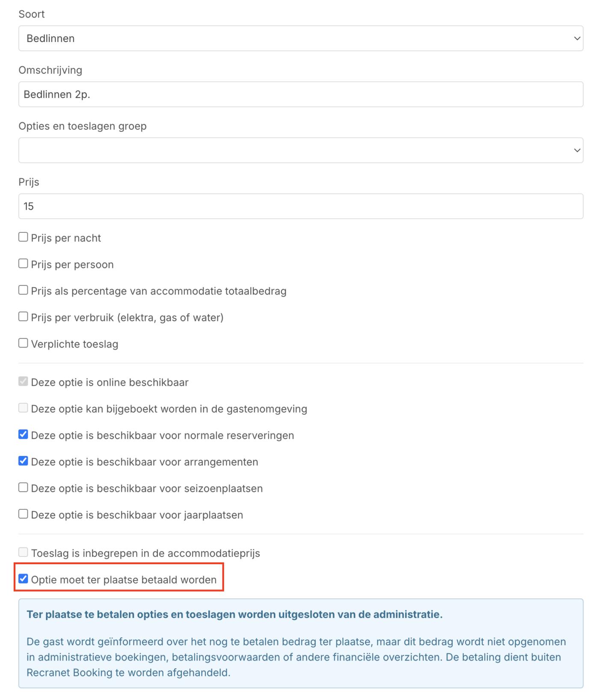Check bijgeboekt worden in de gastenomgeving option
This screenshot has height=699, width=616.
(x=23, y=408)
